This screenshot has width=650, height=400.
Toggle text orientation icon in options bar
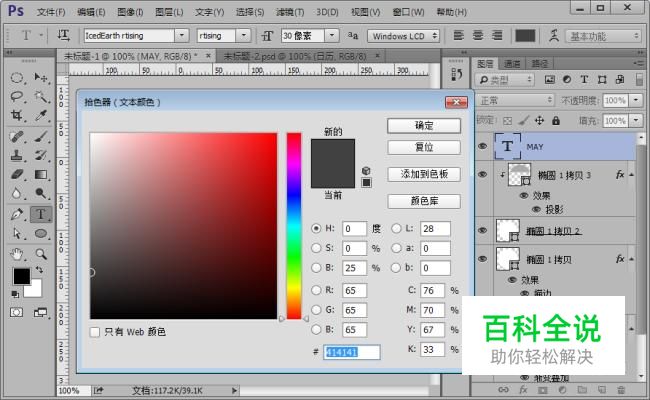[63, 36]
